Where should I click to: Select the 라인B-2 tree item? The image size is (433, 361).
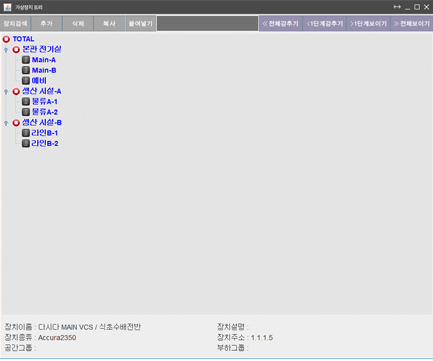pos(45,144)
